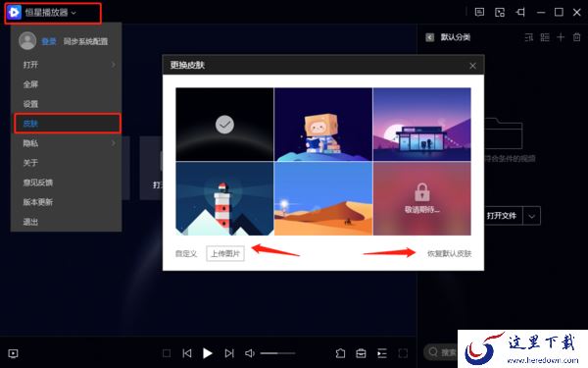
Task: Click the playlist search box
Action: pyautogui.click(x=442, y=352)
